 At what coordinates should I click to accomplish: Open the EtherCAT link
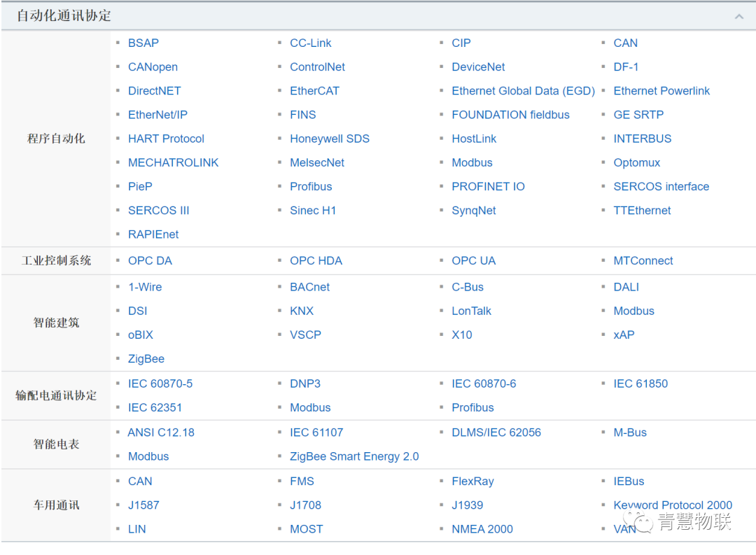[314, 91]
